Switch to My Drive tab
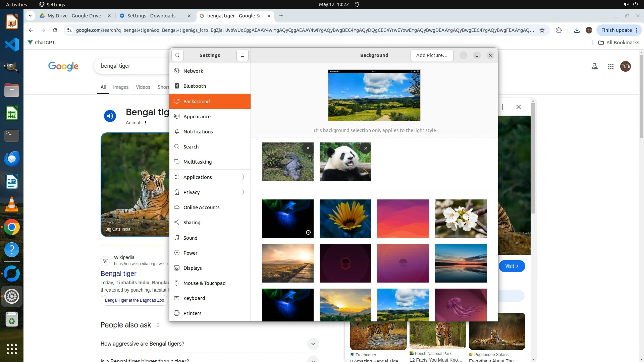The image size is (644, 362). coord(74,16)
